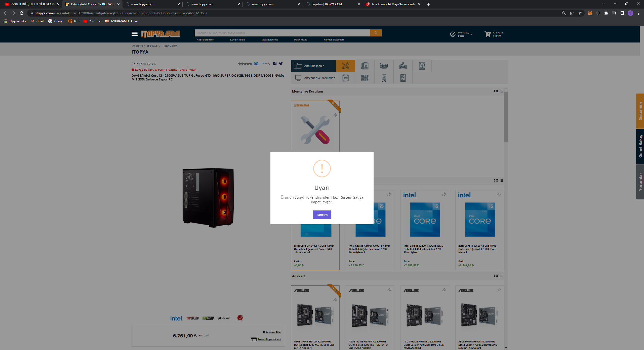Open the Taksit Seçenekleri link

(x=269, y=339)
